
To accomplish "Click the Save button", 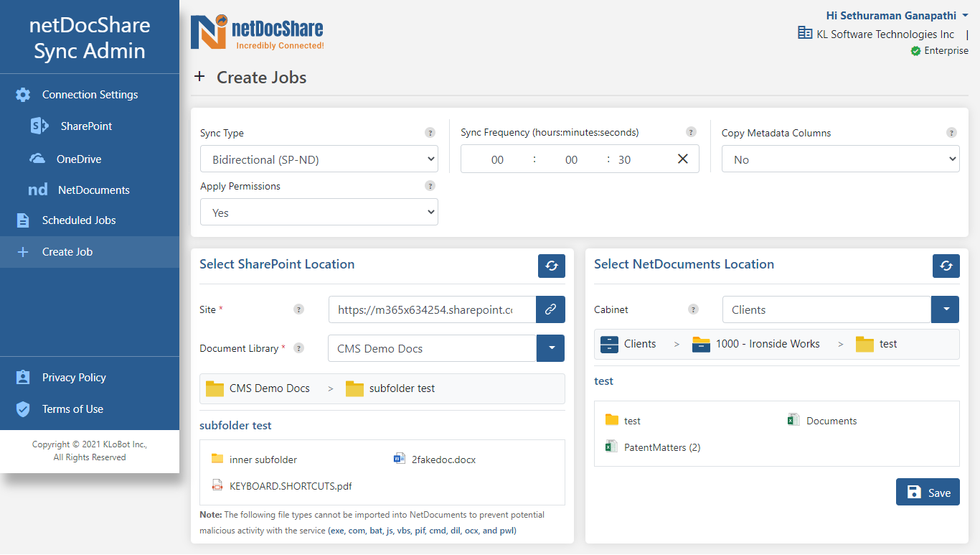I will tap(928, 492).
